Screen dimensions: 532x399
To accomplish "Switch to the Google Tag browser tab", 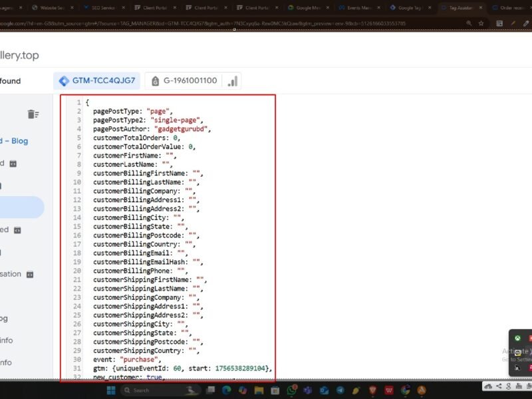I will 410,8.
